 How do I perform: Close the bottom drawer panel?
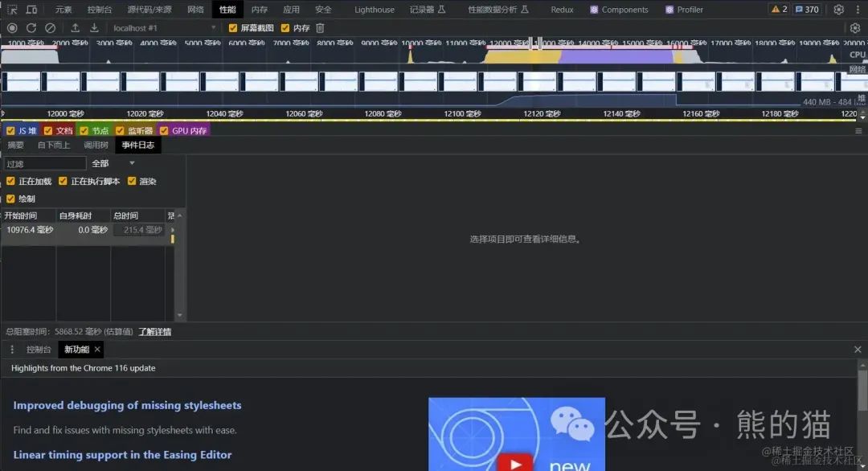pos(858,350)
